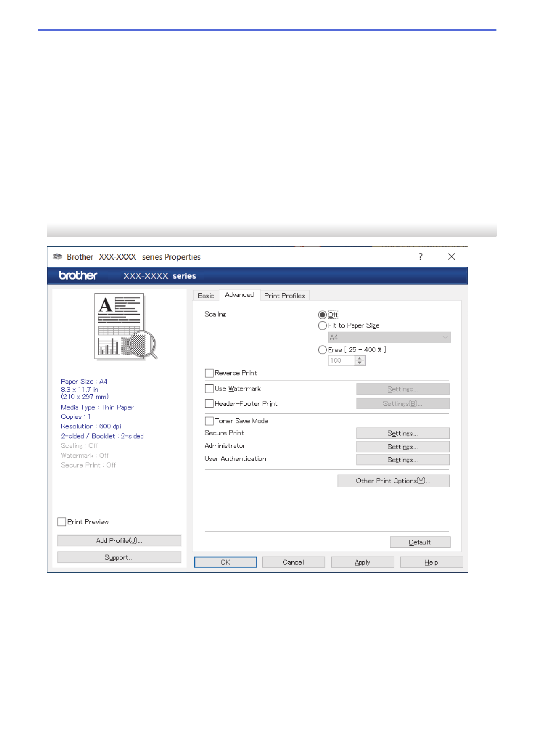Click 'Copies : 1' summary line
Screen dimensions: 535x756
point(76,417)
